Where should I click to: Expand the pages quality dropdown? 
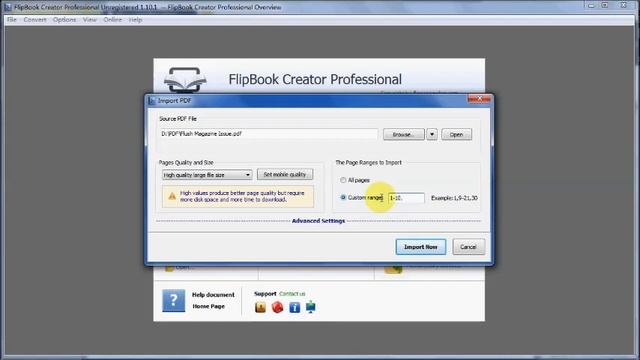[207, 175]
